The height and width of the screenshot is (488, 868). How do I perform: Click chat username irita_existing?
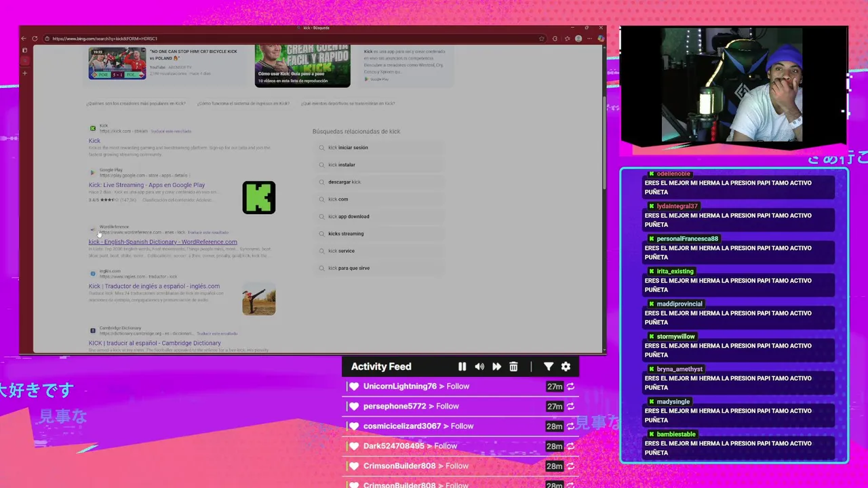click(675, 271)
